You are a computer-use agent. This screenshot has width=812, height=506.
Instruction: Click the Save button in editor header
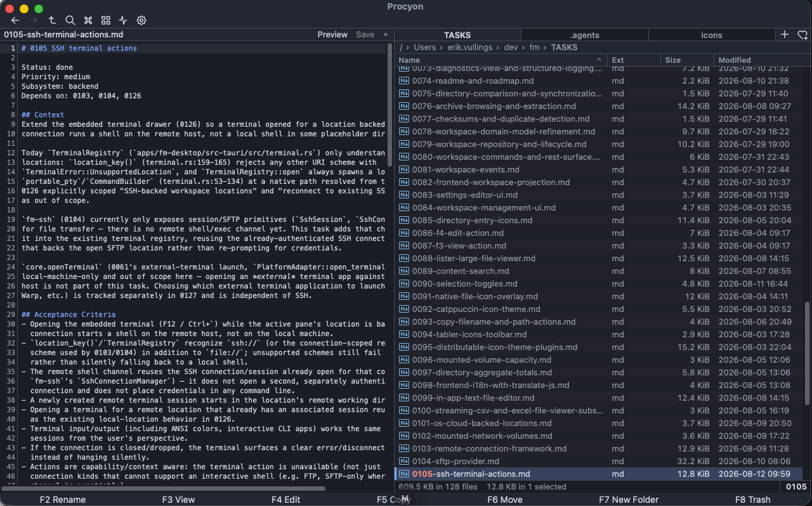365,35
